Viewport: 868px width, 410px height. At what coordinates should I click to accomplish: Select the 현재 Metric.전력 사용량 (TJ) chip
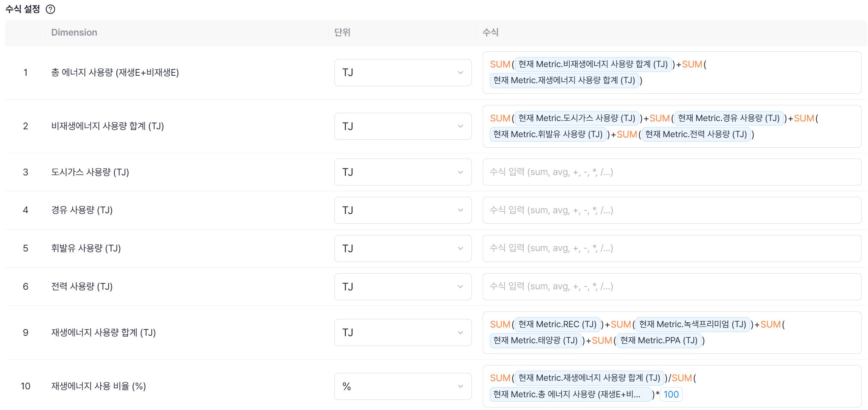(x=696, y=135)
